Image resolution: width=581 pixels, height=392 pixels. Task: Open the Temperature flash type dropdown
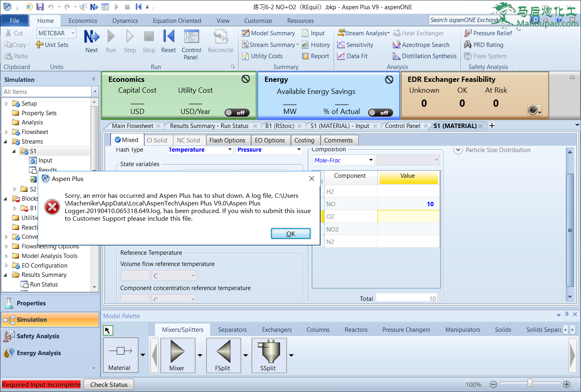pyautogui.click(x=230, y=150)
